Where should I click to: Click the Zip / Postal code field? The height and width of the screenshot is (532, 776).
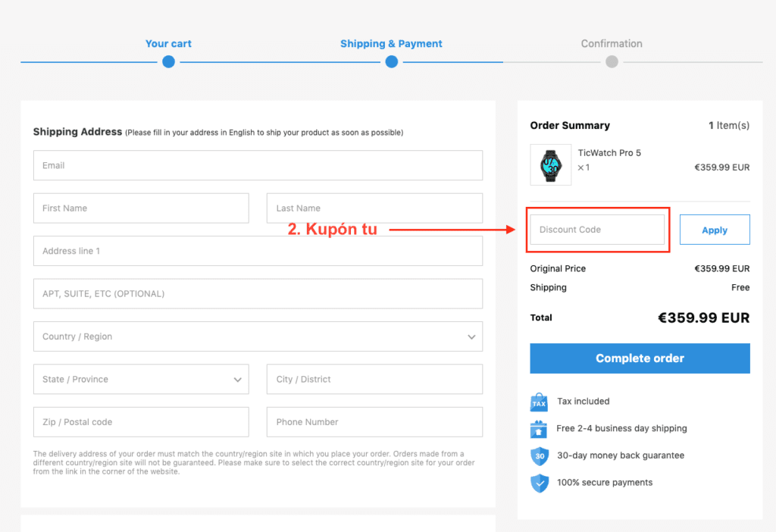[141, 422]
